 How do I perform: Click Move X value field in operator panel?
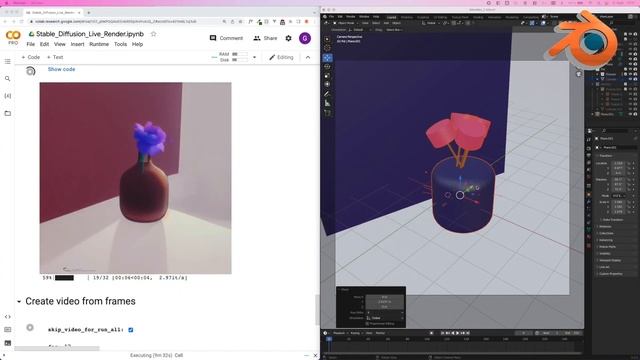coord(384,297)
